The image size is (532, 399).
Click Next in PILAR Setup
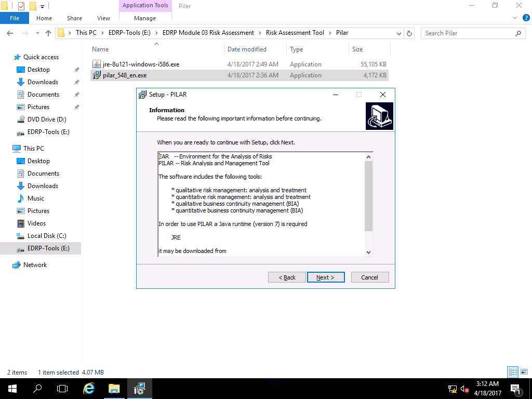pyautogui.click(x=326, y=277)
